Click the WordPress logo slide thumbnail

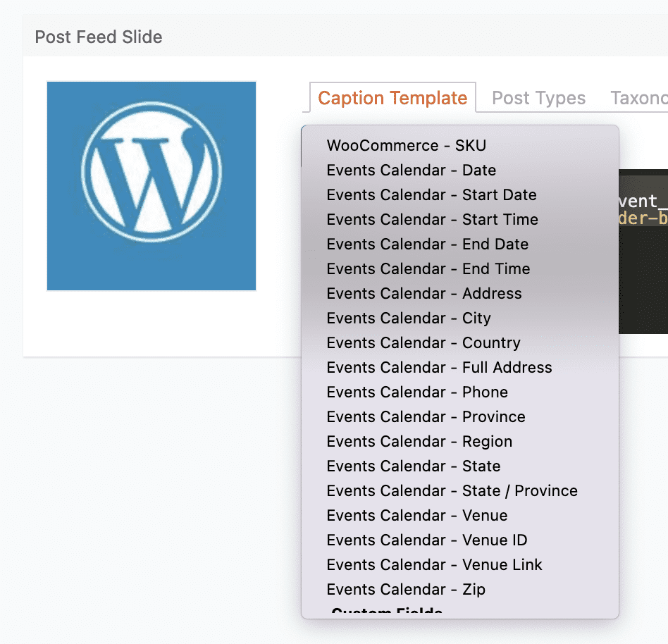(x=151, y=186)
